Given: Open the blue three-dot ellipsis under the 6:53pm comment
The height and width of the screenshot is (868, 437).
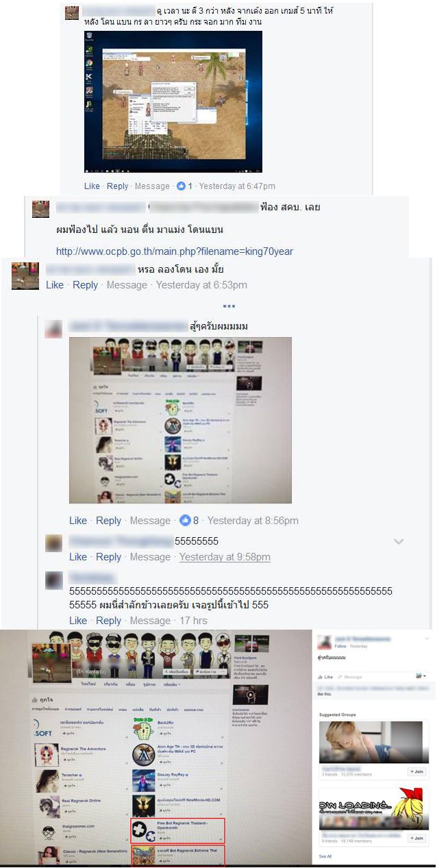Looking at the screenshot, I should 229,306.
